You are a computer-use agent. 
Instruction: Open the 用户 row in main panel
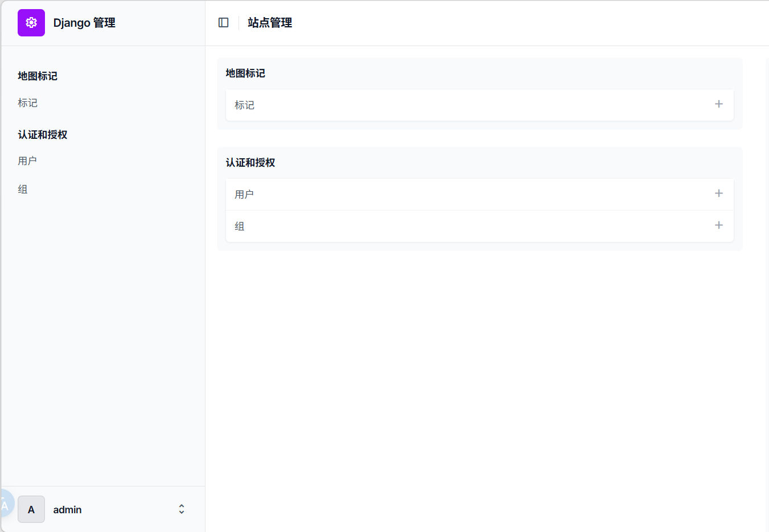click(480, 194)
